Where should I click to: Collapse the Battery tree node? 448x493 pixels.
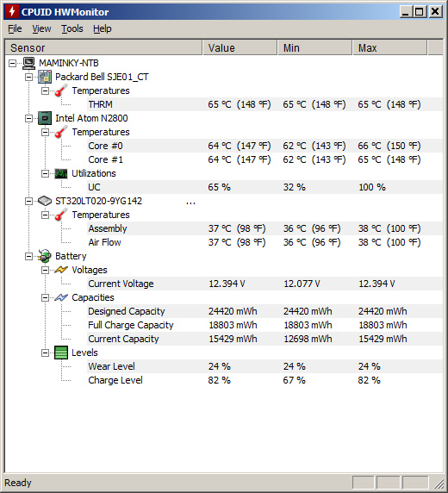coord(28,257)
